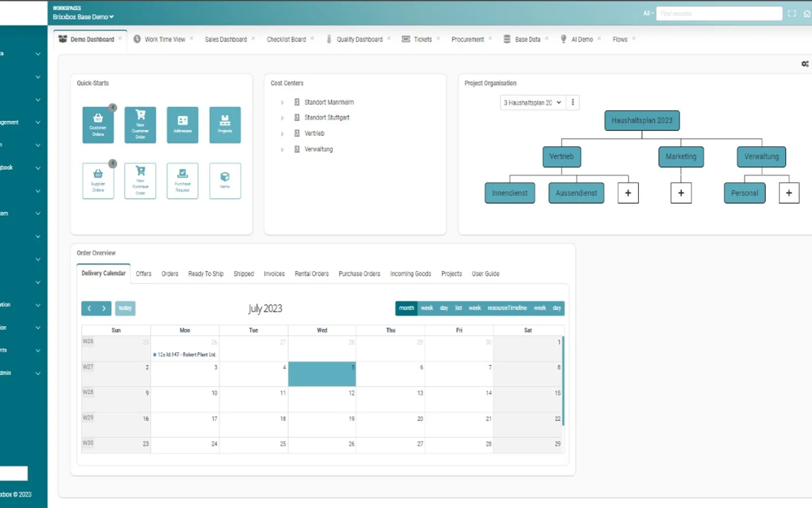Open the All filter dropdown beside search
Viewport: 812px width, 508px height.
click(649, 13)
